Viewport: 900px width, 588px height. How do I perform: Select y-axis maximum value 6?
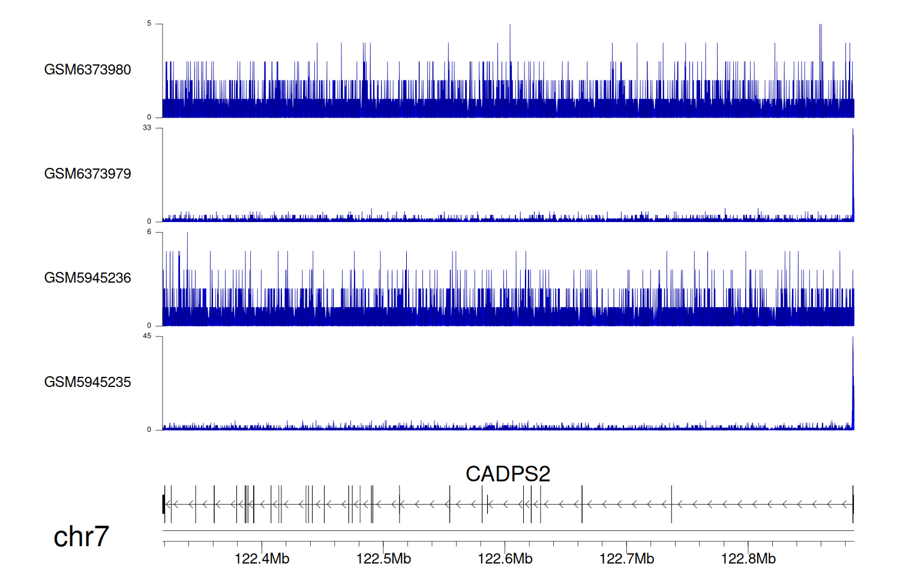pos(149,232)
